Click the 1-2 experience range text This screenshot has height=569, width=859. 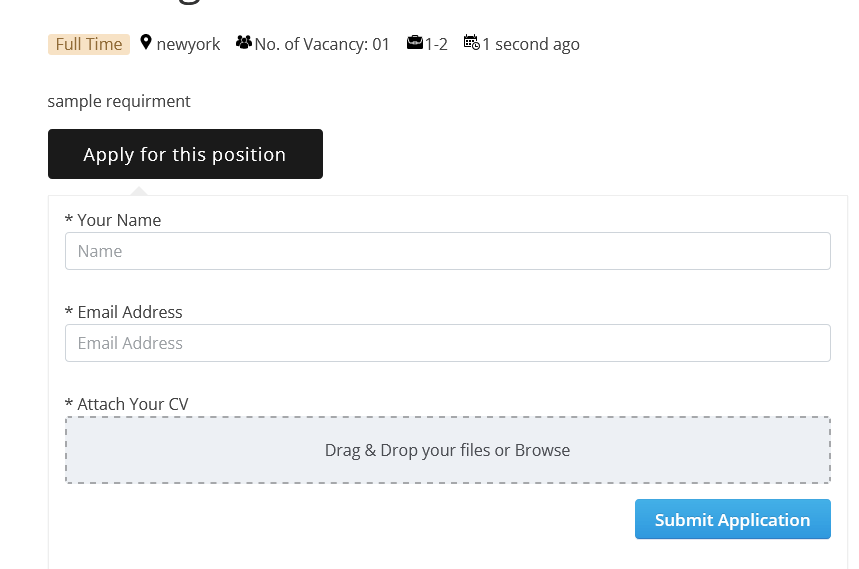436,44
